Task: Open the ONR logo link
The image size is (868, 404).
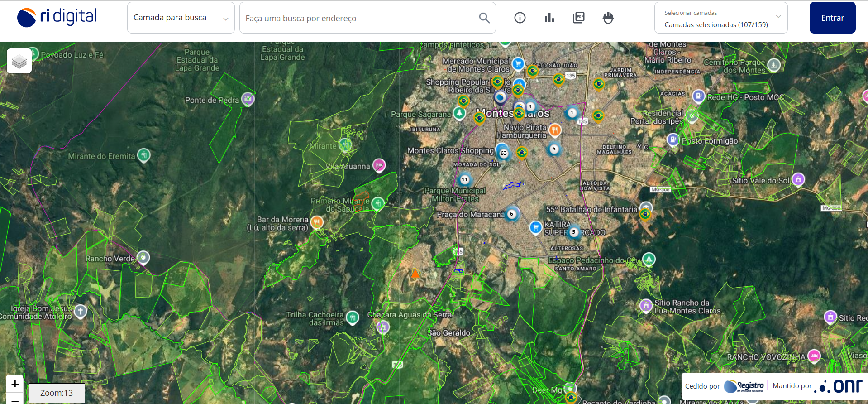Action: [839, 386]
